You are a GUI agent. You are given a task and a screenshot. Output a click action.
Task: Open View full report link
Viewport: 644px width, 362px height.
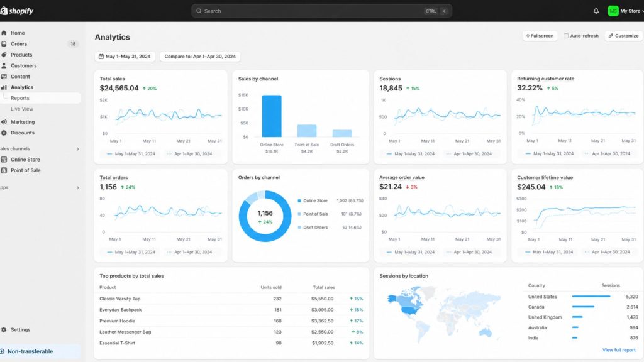pyautogui.click(x=619, y=350)
